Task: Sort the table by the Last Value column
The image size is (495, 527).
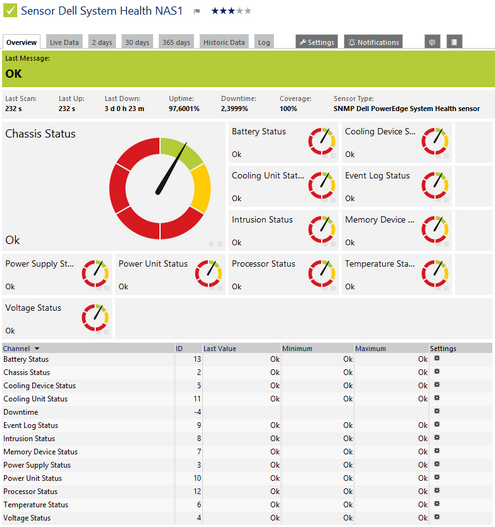Action: click(x=220, y=349)
